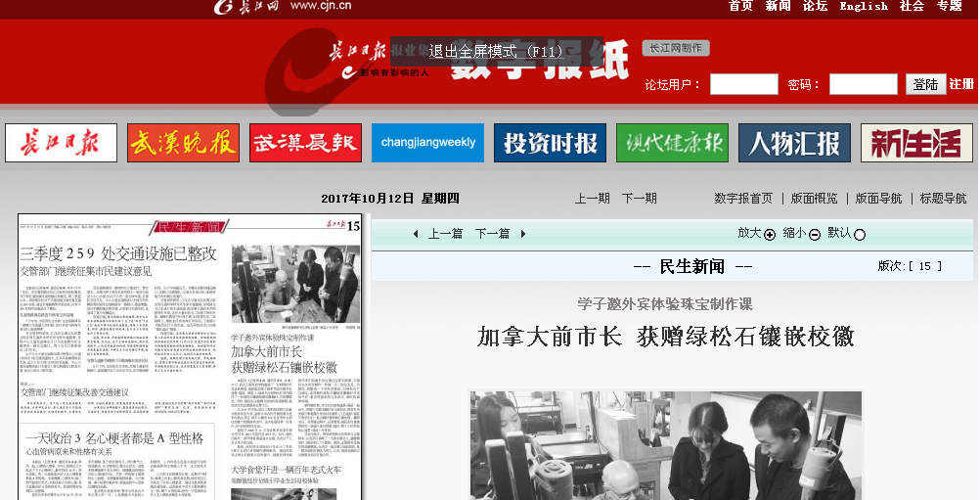Open the 武汉晚报 newspaper logo

[x=183, y=143]
